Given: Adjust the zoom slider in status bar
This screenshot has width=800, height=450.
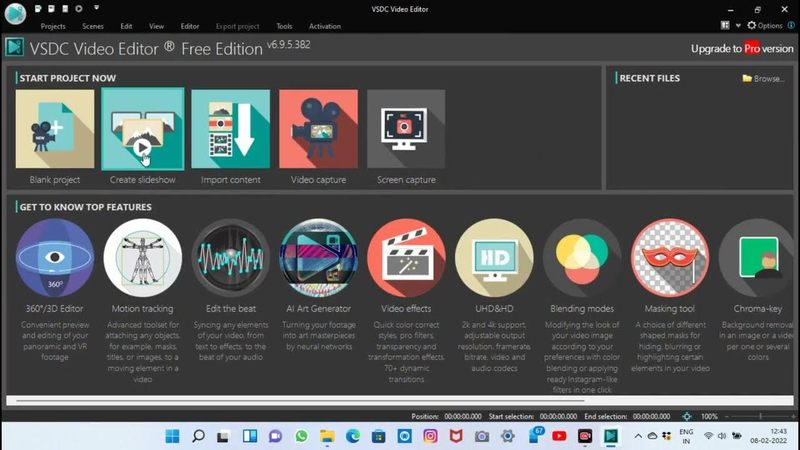Looking at the screenshot, I should [760, 416].
